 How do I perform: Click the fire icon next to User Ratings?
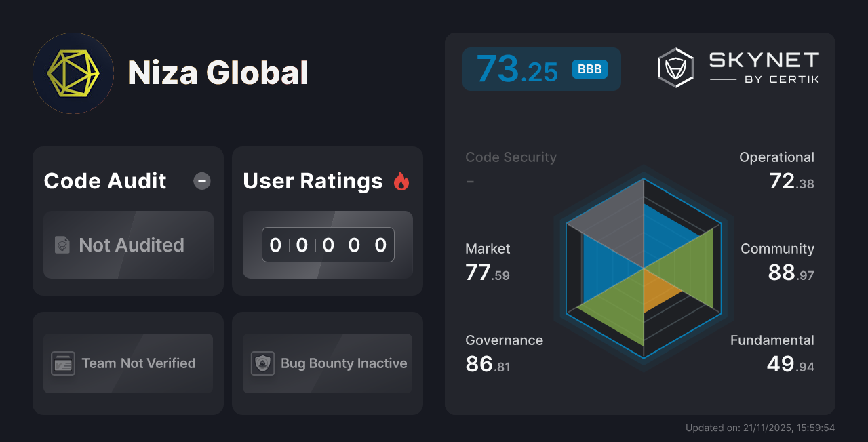(401, 180)
